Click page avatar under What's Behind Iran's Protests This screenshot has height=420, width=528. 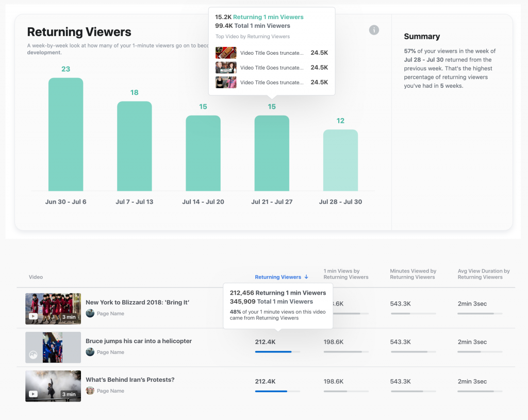click(90, 391)
